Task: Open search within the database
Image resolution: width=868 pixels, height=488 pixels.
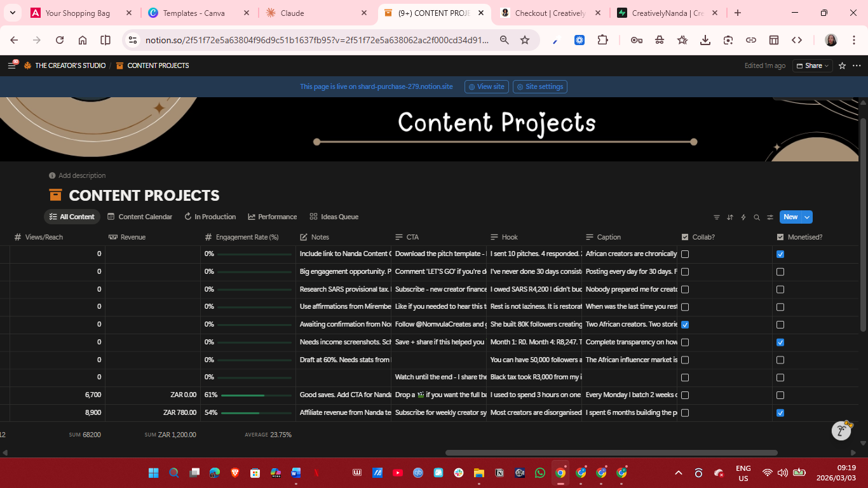Action: (757, 217)
